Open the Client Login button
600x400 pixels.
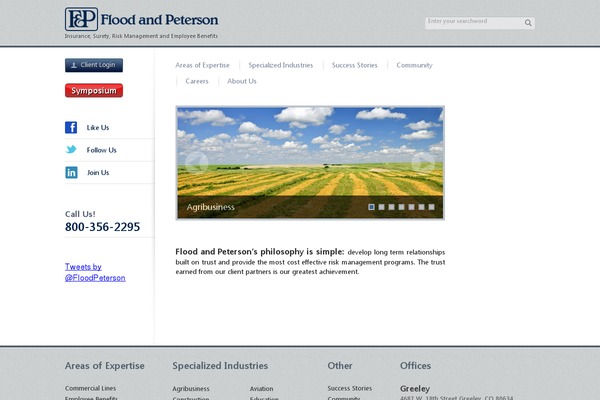click(94, 65)
